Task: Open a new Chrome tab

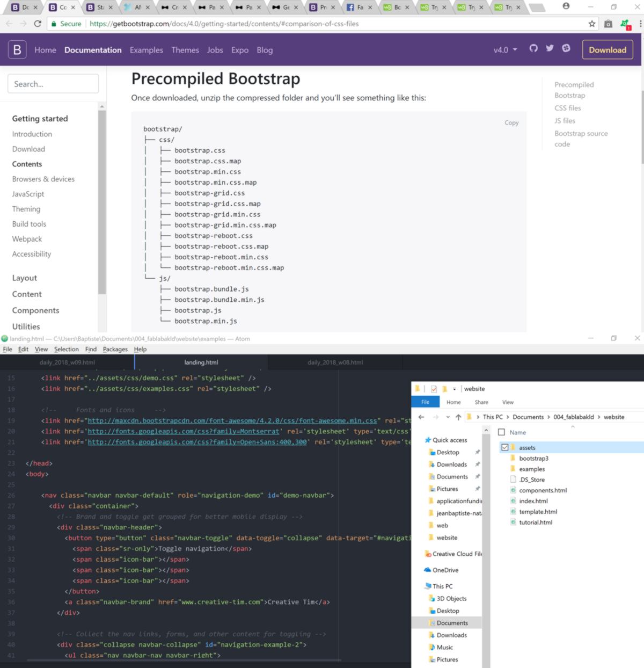Action: pyautogui.click(x=537, y=8)
